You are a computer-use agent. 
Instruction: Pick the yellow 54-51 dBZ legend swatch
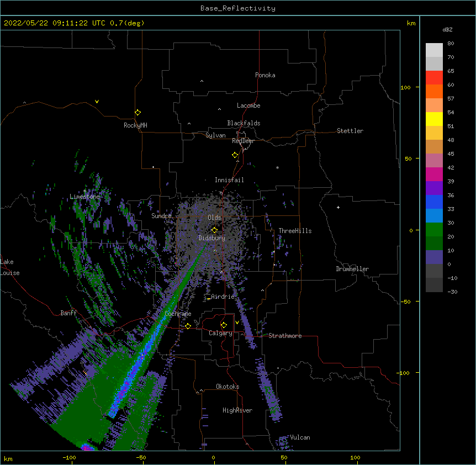[x=434, y=119]
